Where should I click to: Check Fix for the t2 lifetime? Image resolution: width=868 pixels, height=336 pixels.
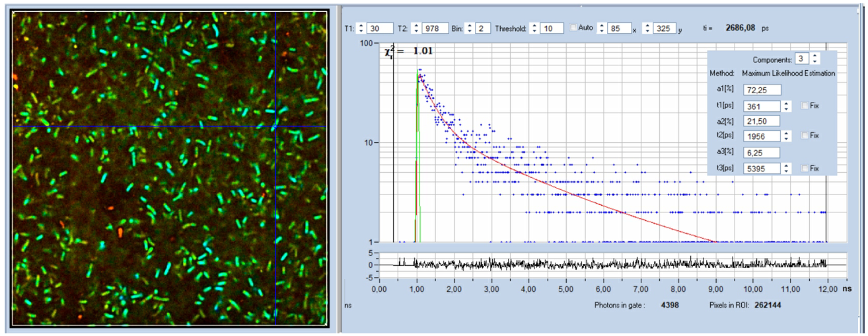(x=804, y=136)
